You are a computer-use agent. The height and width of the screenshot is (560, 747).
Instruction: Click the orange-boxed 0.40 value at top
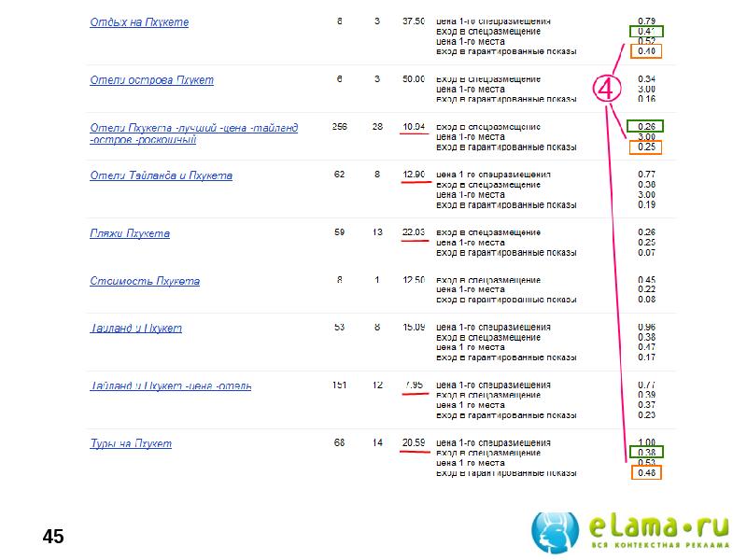click(645, 50)
